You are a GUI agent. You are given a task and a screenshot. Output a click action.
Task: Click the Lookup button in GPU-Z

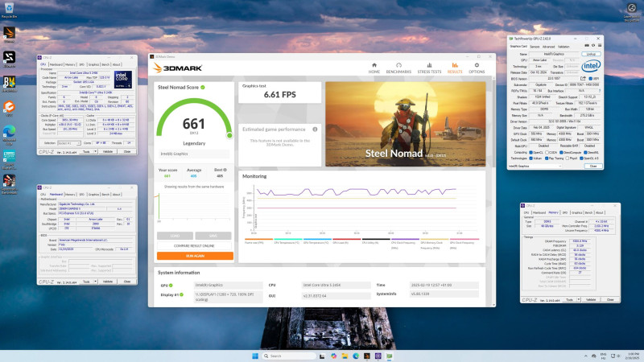pos(591,54)
